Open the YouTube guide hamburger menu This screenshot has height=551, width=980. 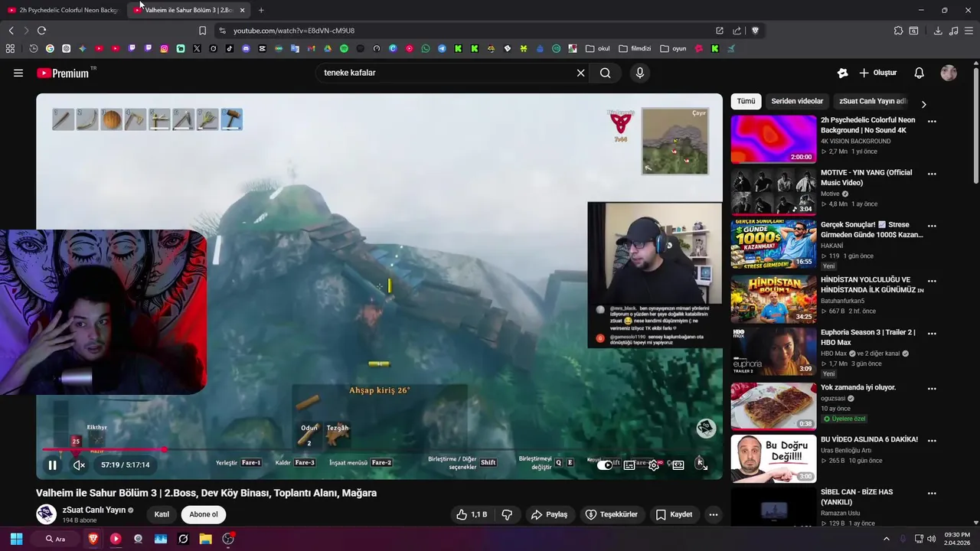(x=18, y=73)
